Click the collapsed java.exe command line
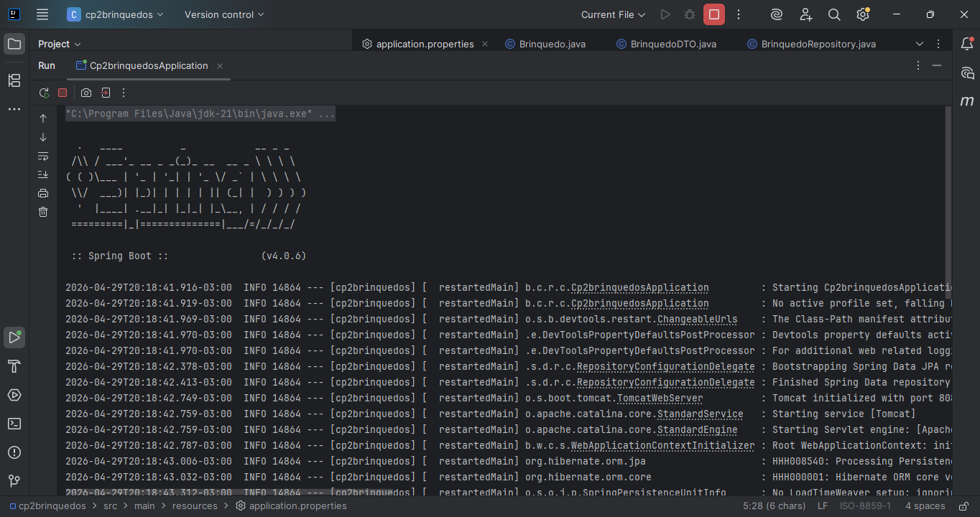This screenshot has width=980, height=517. tap(200, 113)
